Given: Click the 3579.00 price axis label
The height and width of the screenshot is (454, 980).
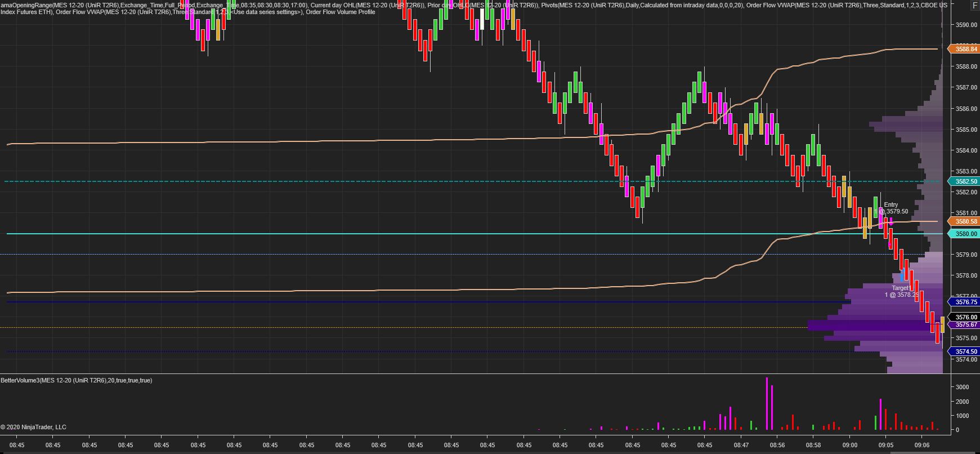Looking at the screenshot, I should 966,255.
